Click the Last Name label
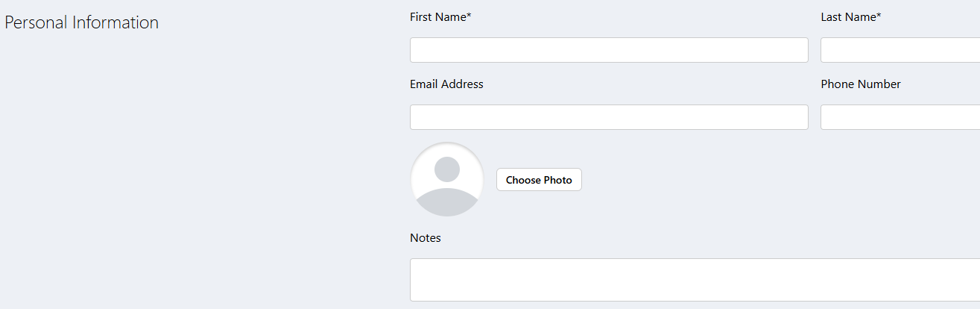The image size is (980, 309). [848, 17]
